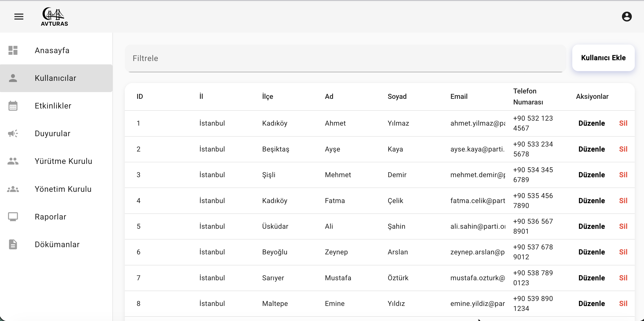Open the hamburger menu icon
The width and height of the screenshot is (644, 321).
click(19, 16)
